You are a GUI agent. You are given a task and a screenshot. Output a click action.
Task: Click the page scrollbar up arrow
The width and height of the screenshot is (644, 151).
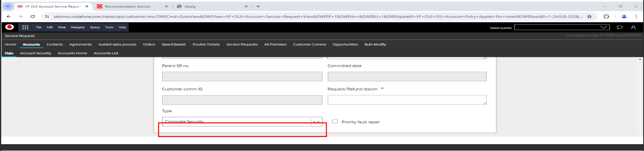pyautogui.click(x=640, y=59)
